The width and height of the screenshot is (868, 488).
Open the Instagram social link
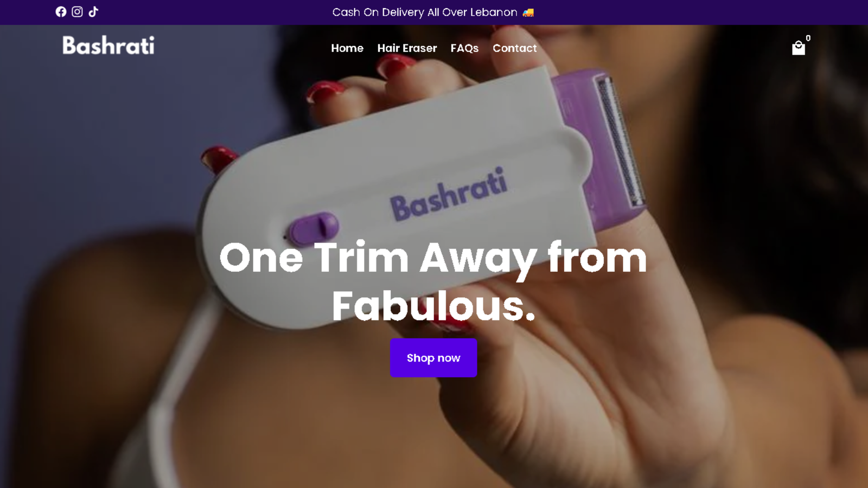click(78, 12)
